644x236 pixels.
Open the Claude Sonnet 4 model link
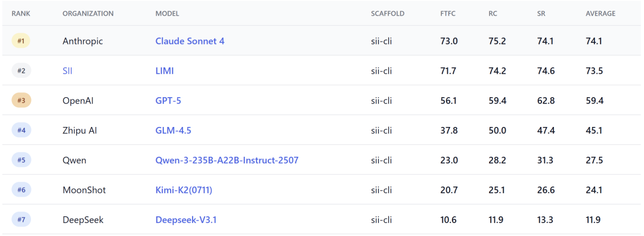point(190,41)
